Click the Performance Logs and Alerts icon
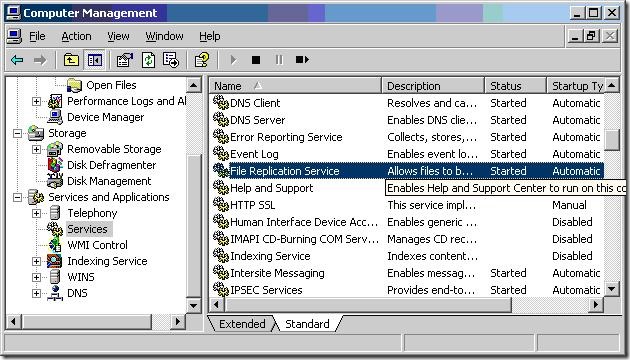 pyautogui.click(x=55, y=101)
